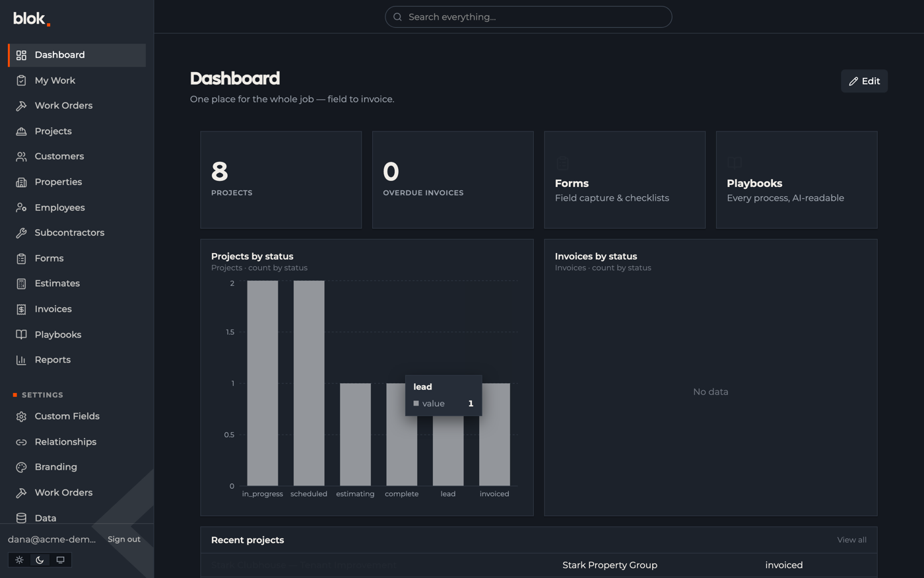924x578 pixels.
Task: Click the Projects hard-hat icon
Action: point(21,131)
